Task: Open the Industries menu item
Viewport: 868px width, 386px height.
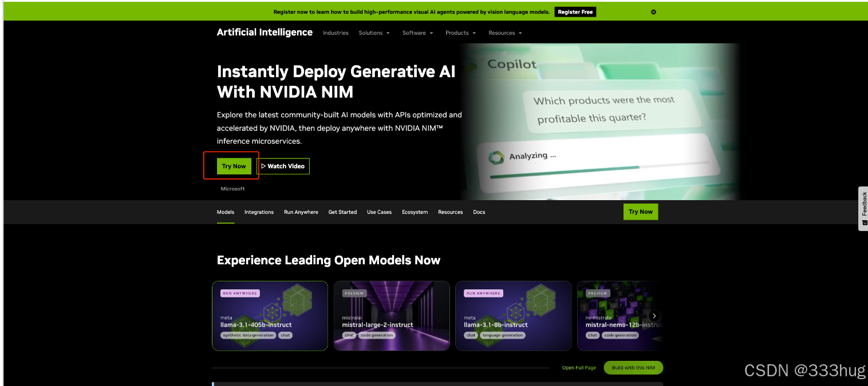Action: (x=336, y=33)
